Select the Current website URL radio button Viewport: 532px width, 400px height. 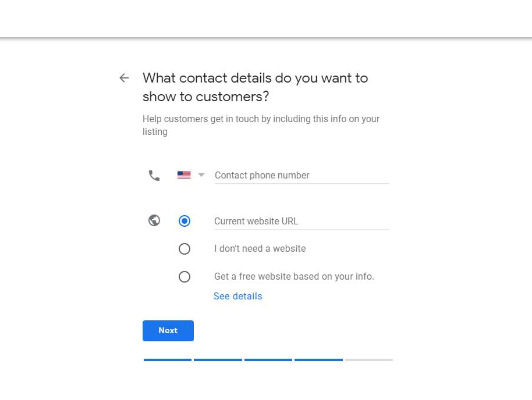(x=185, y=221)
